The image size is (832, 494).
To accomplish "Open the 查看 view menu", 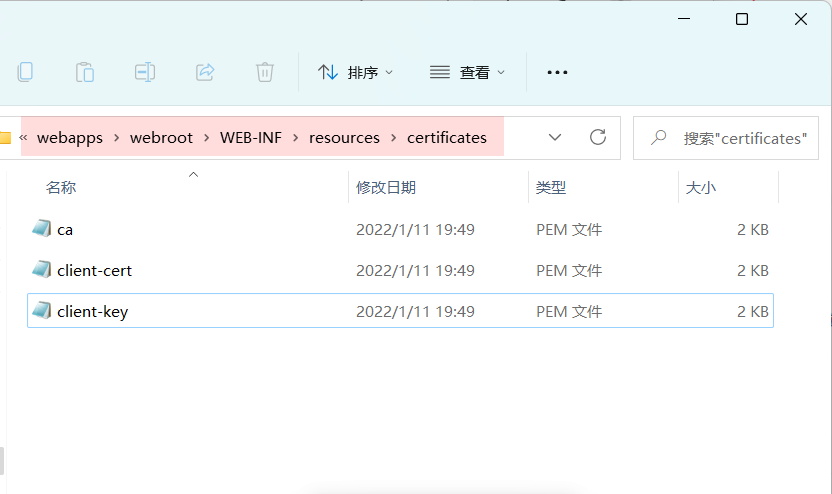I will [x=467, y=72].
